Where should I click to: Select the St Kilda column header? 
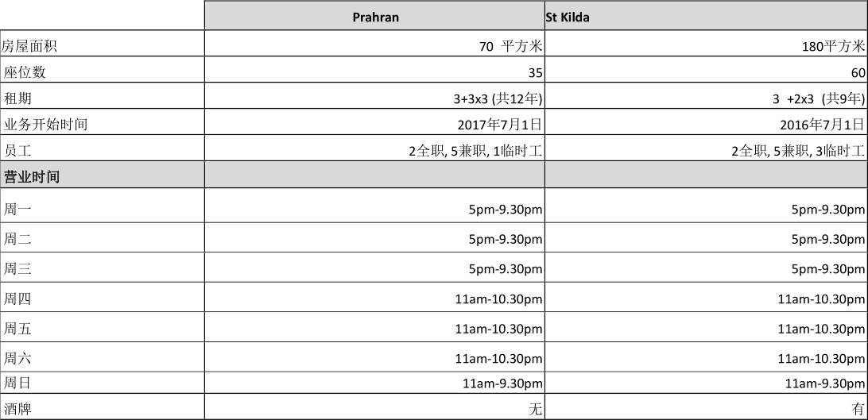point(568,17)
